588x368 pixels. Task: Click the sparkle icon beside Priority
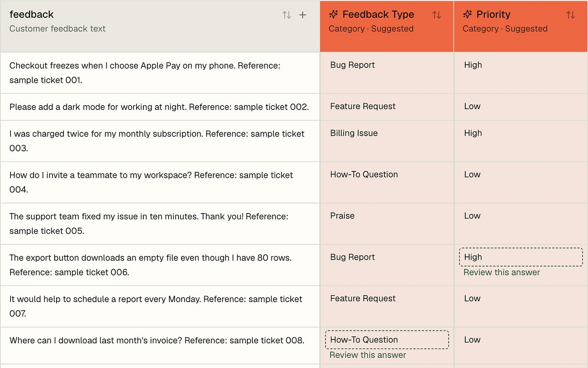coord(467,15)
